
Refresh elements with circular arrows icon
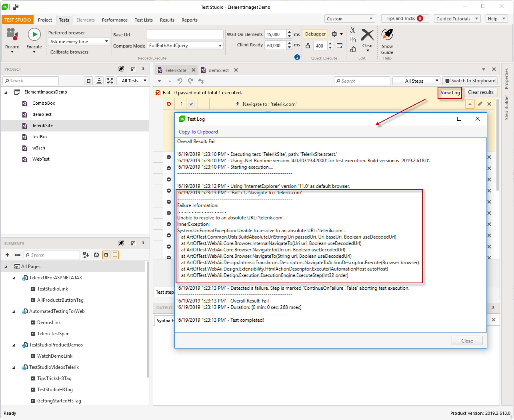[x=96, y=255]
